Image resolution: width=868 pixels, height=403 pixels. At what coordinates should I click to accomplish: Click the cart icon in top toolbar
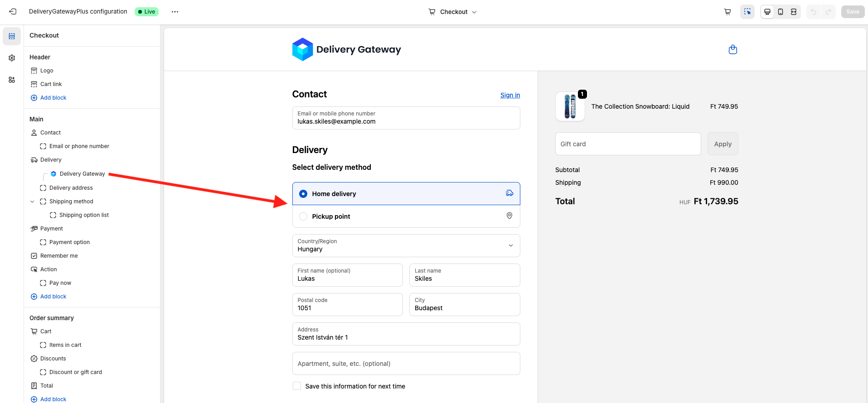click(727, 12)
